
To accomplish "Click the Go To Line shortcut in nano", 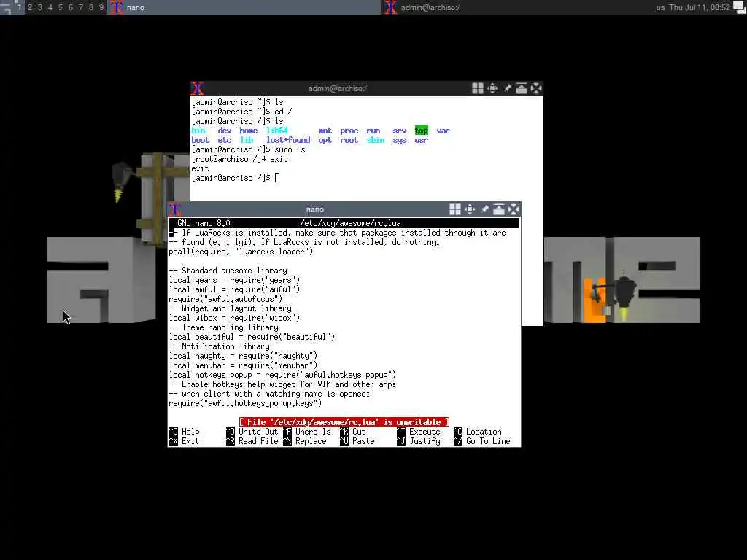I will (x=482, y=441).
